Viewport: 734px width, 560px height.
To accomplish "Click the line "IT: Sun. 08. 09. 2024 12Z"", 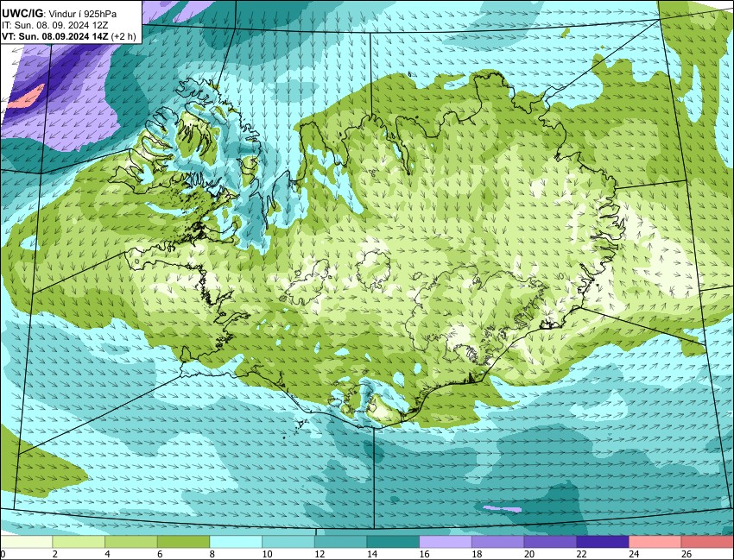I will click(x=54, y=25).
